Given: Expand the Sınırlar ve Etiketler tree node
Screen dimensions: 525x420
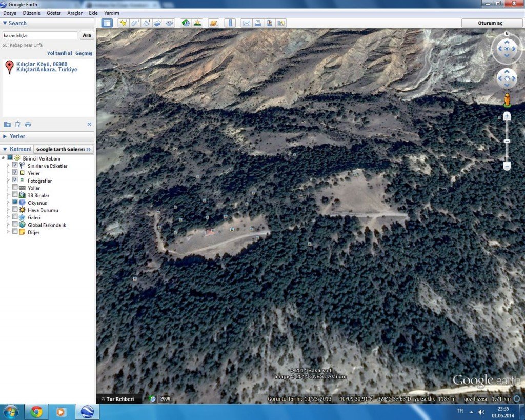Looking at the screenshot, I should point(8,166).
